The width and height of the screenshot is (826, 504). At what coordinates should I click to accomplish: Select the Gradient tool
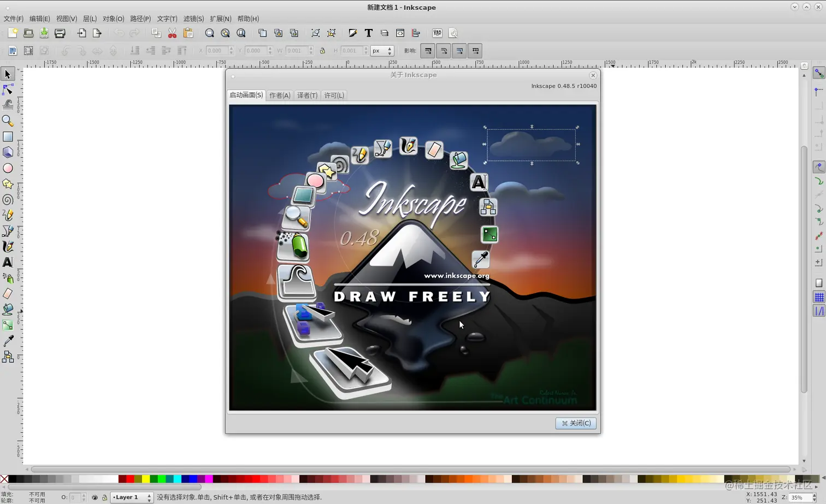tap(8, 325)
